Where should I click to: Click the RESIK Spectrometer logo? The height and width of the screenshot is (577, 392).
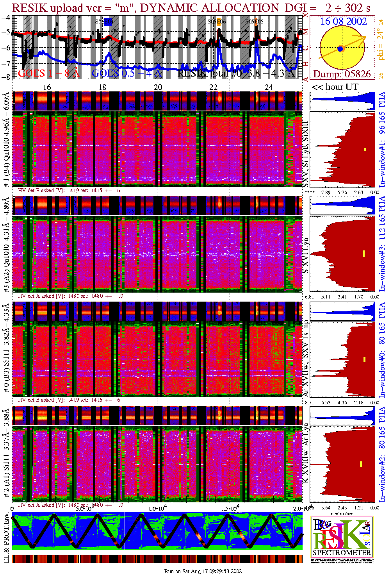(342, 536)
